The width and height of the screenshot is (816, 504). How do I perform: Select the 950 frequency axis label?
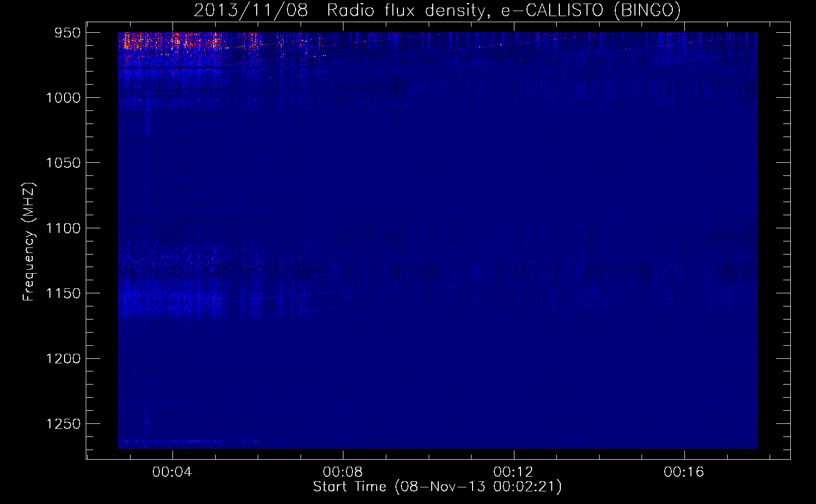tap(68, 33)
